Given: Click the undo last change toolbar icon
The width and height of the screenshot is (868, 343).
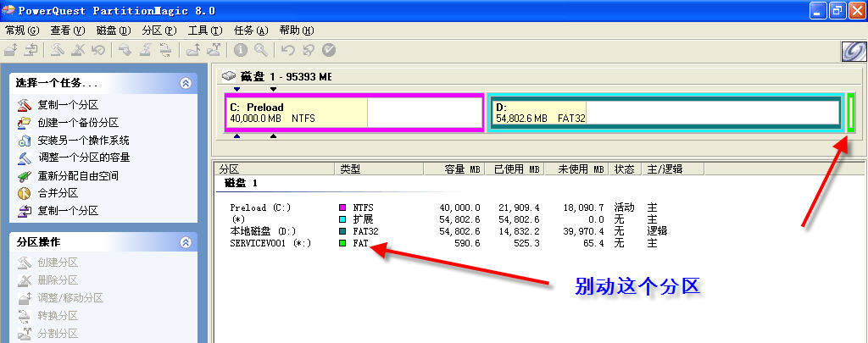Looking at the screenshot, I should [x=287, y=50].
